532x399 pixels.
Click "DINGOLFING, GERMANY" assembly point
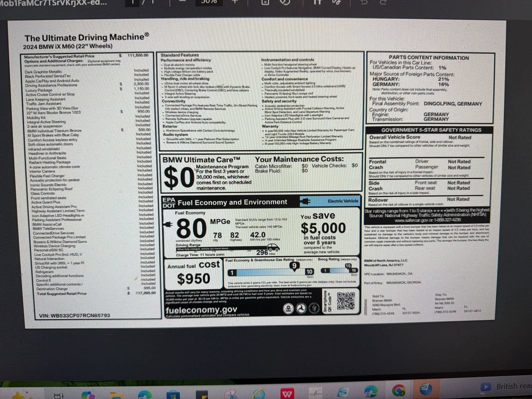(x=453, y=104)
